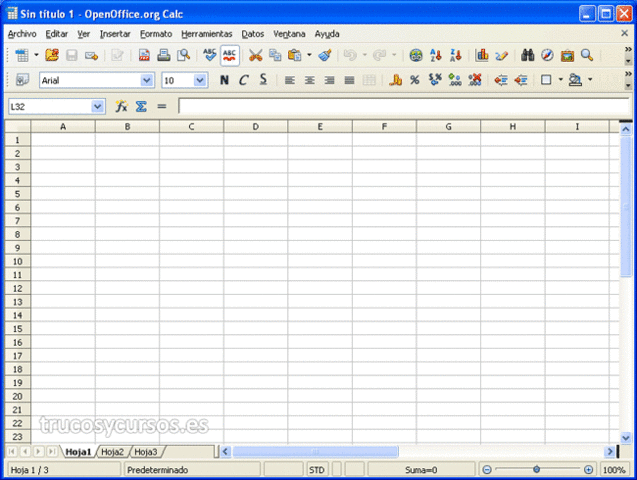Image resolution: width=637 pixels, height=480 pixels.
Task: Expand the Paste options dropdown arrow
Action: coord(309,55)
